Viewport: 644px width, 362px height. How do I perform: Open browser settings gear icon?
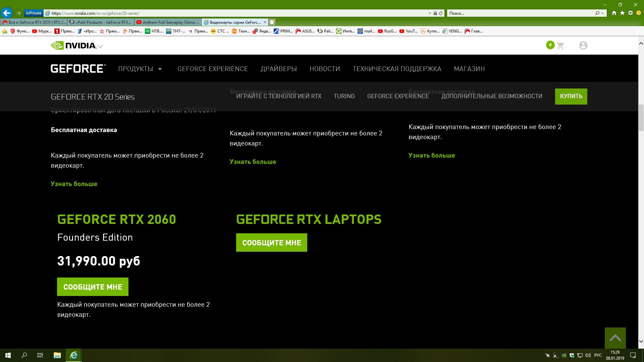pyautogui.click(x=631, y=13)
